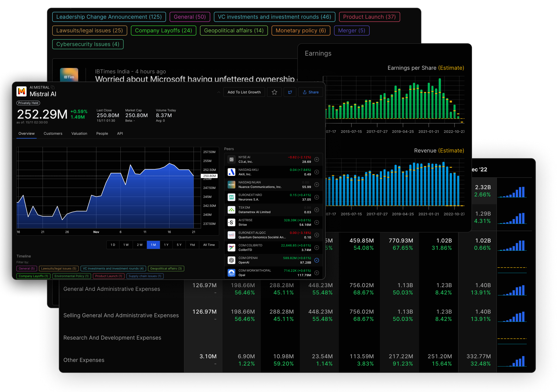Click the Twitter share icon
The width and height of the screenshot is (560, 392).
pyautogui.click(x=290, y=92)
